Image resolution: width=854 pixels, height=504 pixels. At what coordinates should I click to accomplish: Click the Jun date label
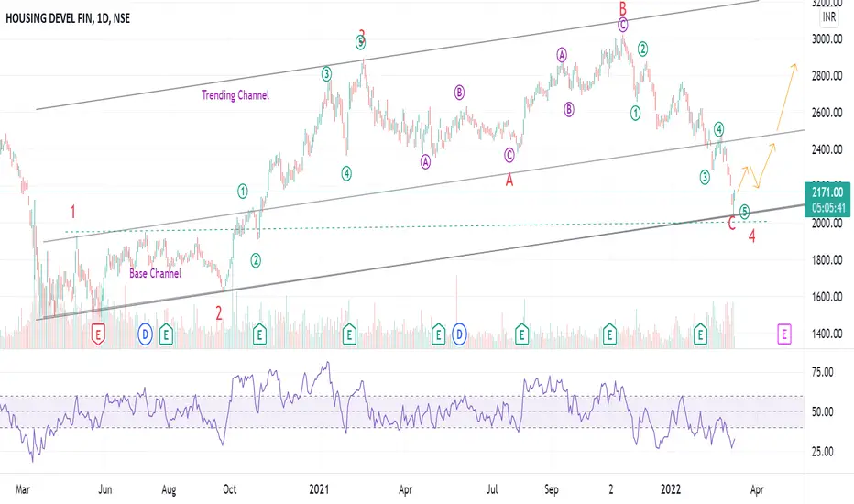pyautogui.click(x=105, y=489)
